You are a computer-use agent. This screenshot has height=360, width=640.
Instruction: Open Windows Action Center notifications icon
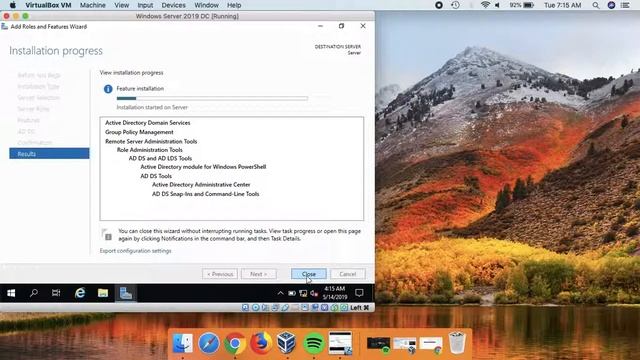click(x=359, y=293)
